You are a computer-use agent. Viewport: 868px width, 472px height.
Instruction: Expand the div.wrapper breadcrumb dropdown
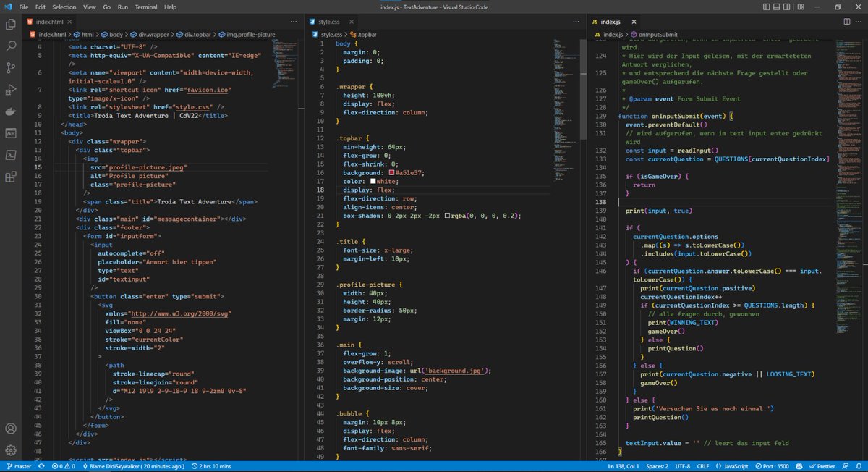pos(150,34)
